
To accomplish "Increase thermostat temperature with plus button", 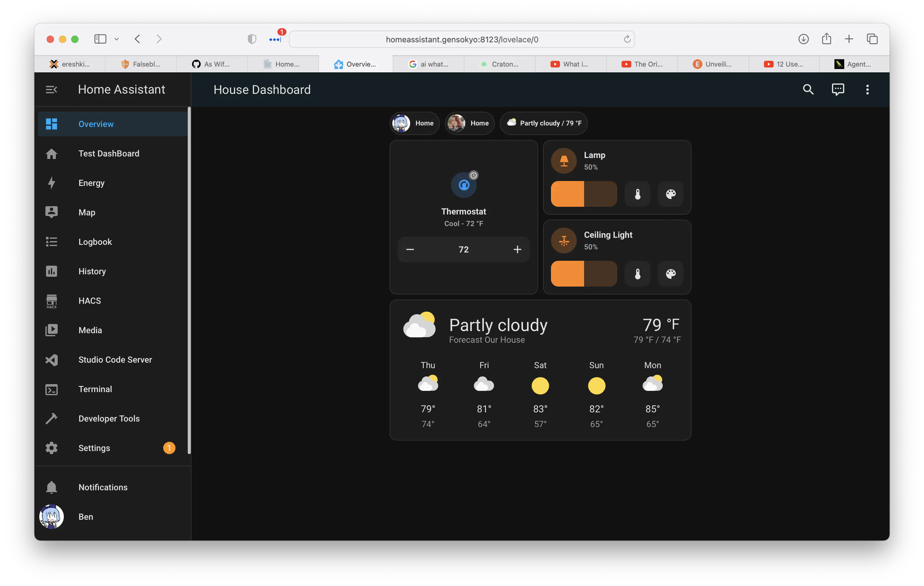I will pyautogui.click(x=517, y=249).
